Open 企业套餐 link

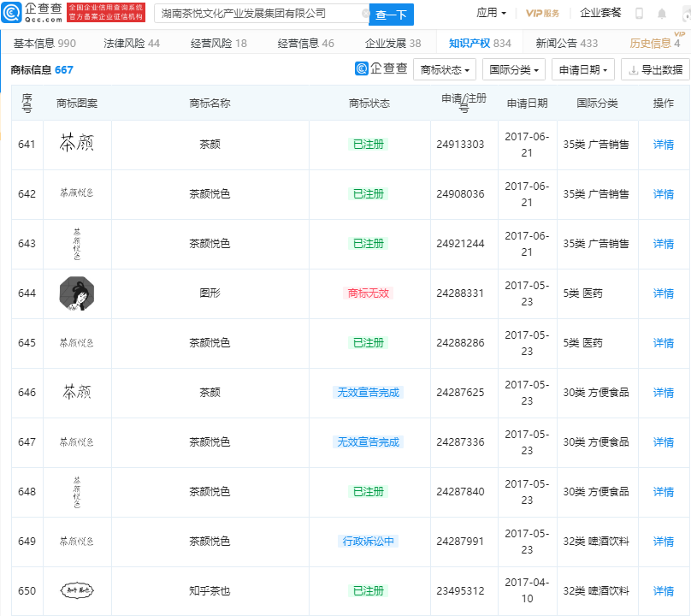pyautogui.click(x=600, y=13)
